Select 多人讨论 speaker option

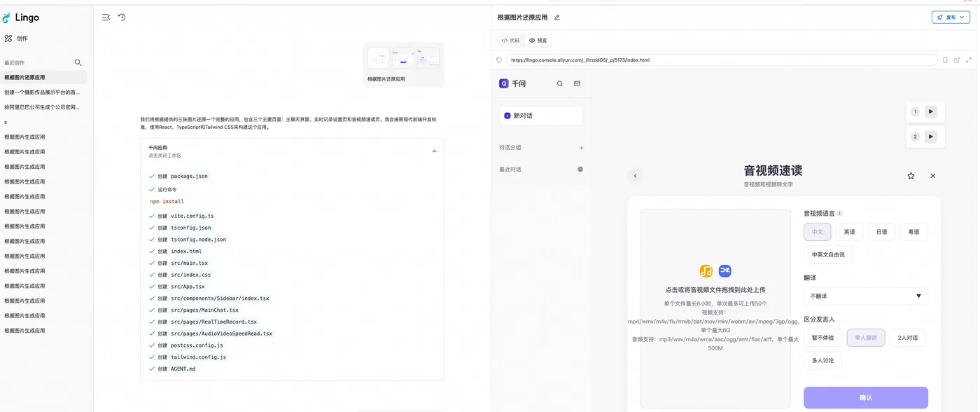point(822,361)
